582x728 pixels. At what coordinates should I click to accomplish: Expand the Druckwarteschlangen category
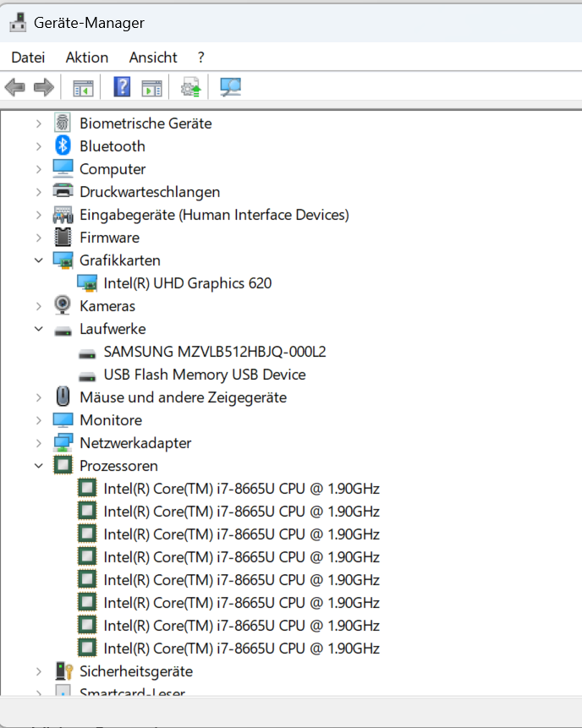click(x=39, y=192)
